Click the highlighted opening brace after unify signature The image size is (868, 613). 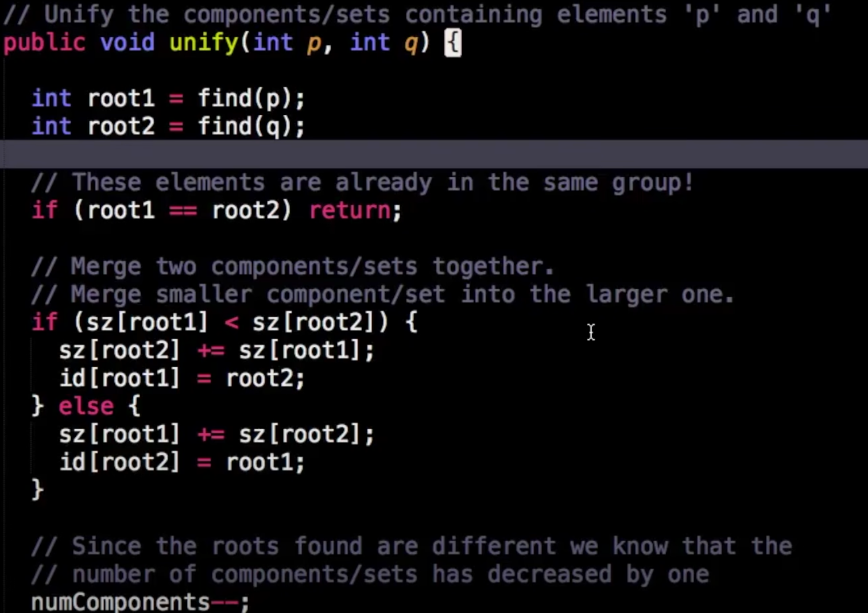pyautogui.click(x=453, y=43)
